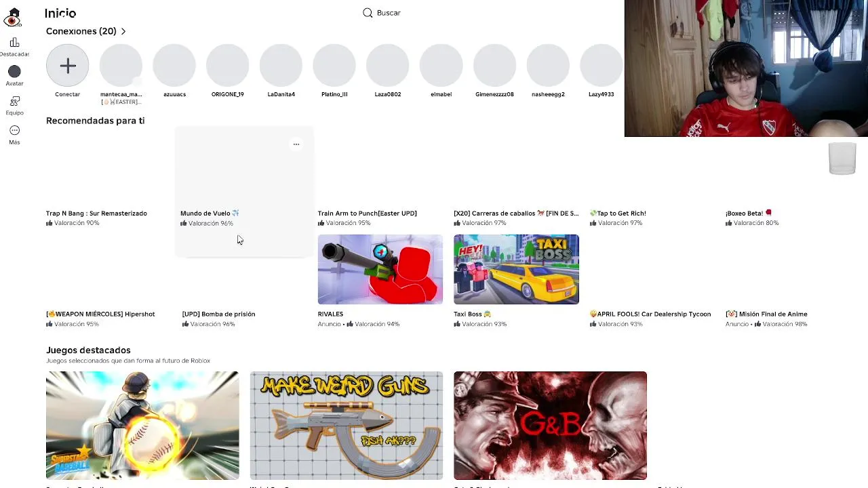Viewport: 868px width, 488px height.
Task: Open APRIL FOOLS! Car Dealership Tycoon
Action: (650, 314)
